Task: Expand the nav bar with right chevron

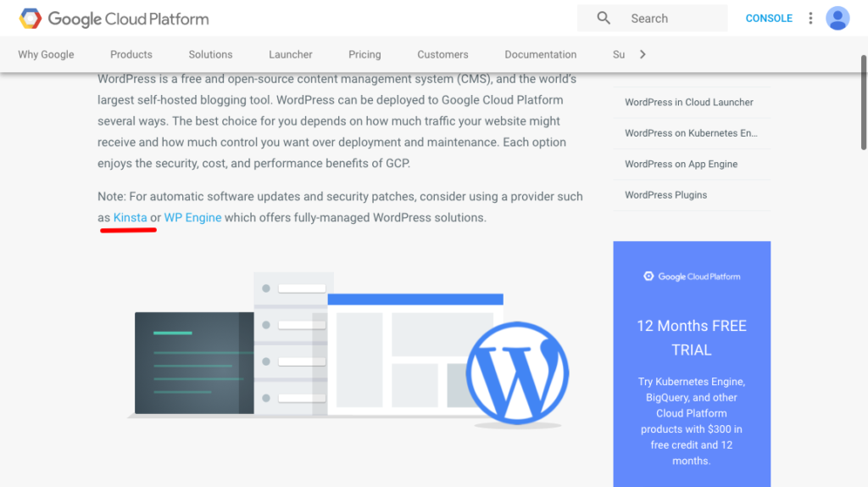Action: [643, 54]
